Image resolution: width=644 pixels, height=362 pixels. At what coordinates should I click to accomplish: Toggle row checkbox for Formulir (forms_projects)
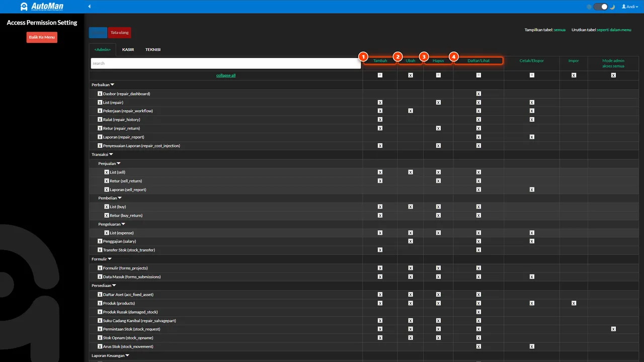tap(100, 268)
